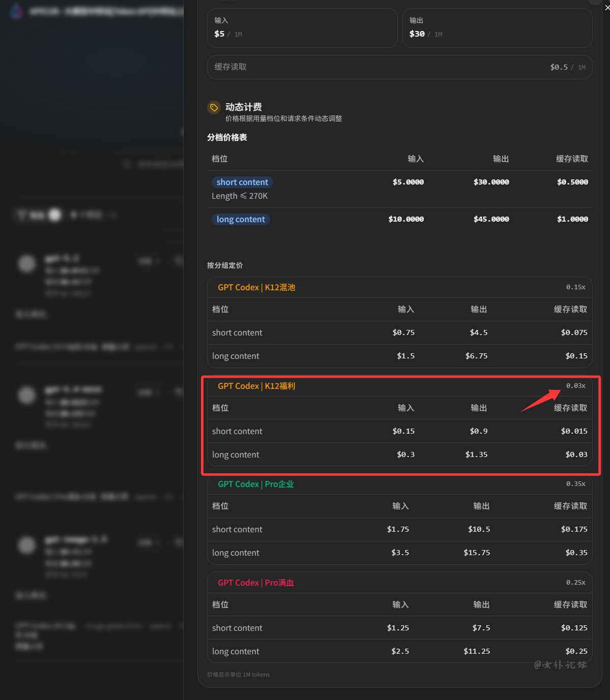
Task: Click the Length ≤ 270K condition text
Action: click(x=240, y=196)
